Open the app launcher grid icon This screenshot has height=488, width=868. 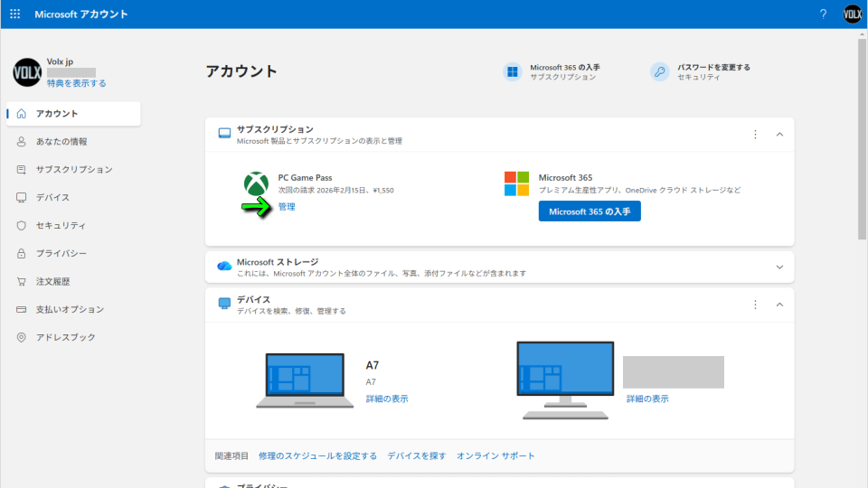pos(15,14)
